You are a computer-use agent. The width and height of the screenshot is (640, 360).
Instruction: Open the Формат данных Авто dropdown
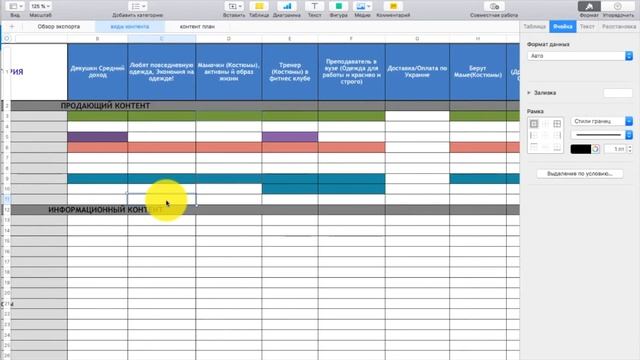click(580, 56)
